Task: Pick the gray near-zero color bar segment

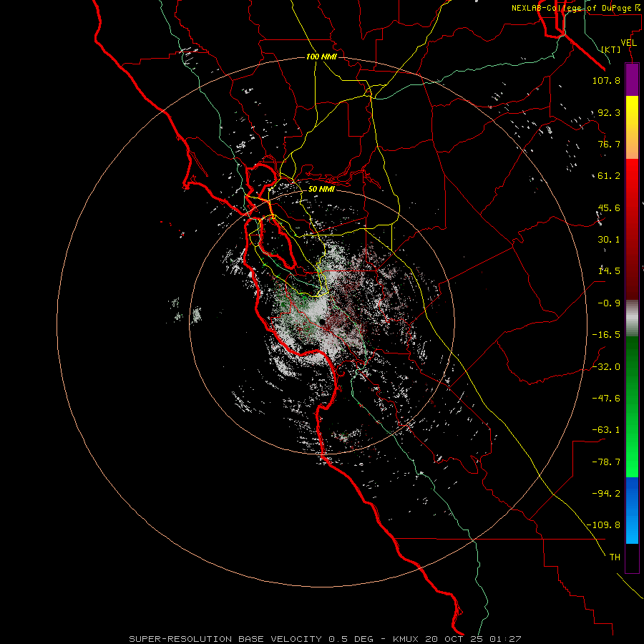Action: click(632, 318)
